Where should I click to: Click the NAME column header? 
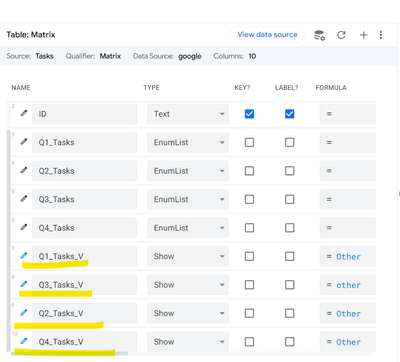click(21, 88)
